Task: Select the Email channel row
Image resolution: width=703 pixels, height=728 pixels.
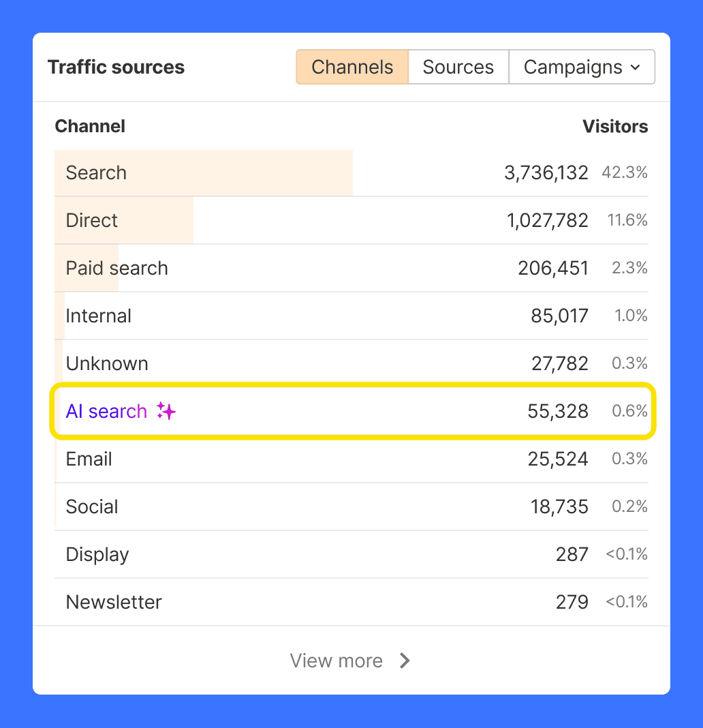Action: pyautogui.click(x=351, y=459)
